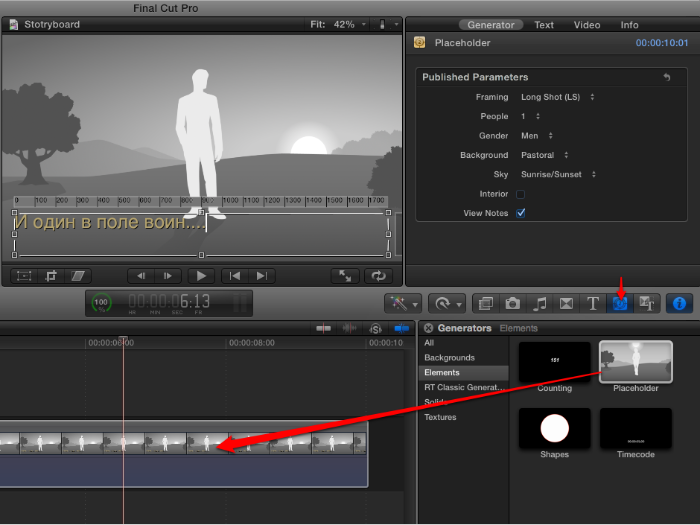700x525 pixels.
Task: Switch to the Video inspector tab
Action: click(587, 25)
